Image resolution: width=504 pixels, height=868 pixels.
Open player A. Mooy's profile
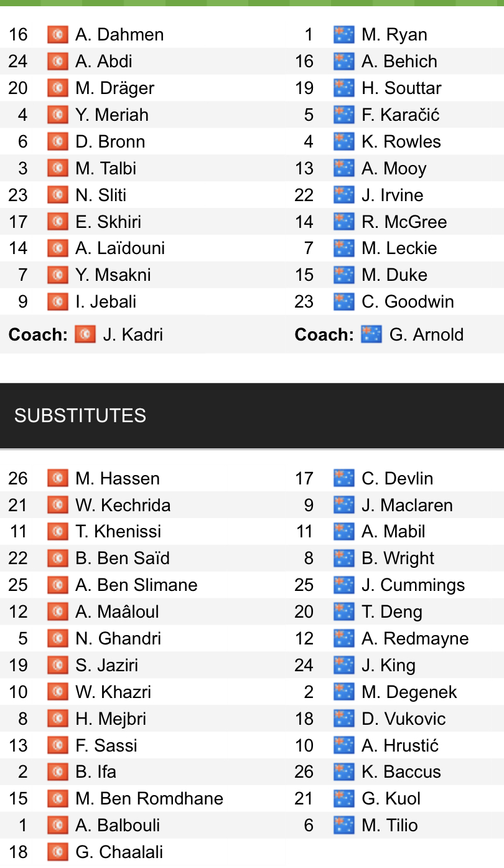click(x=394, y=168)
